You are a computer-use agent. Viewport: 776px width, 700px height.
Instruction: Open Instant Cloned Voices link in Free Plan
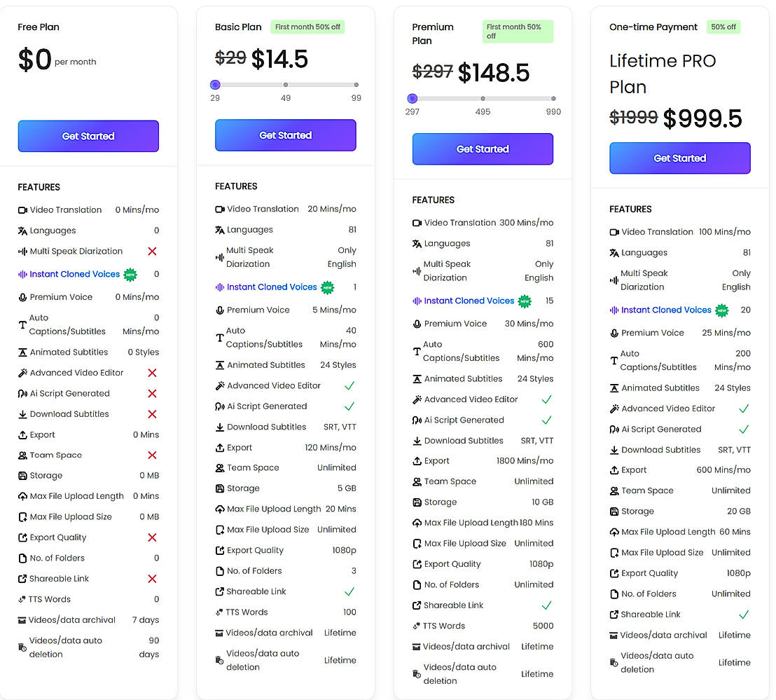tap(75, 274)
